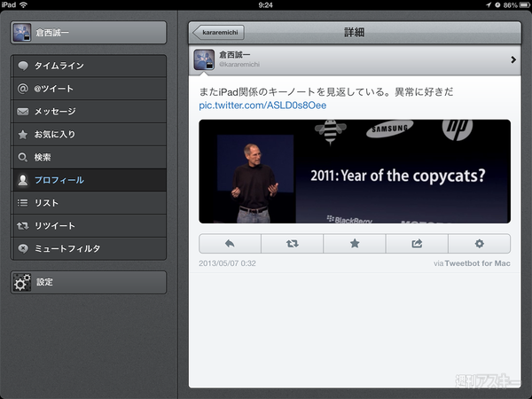Screen dimensions: 532x399
Task: Open the タイムライン timeline menu item
Action: pos(89,66)
